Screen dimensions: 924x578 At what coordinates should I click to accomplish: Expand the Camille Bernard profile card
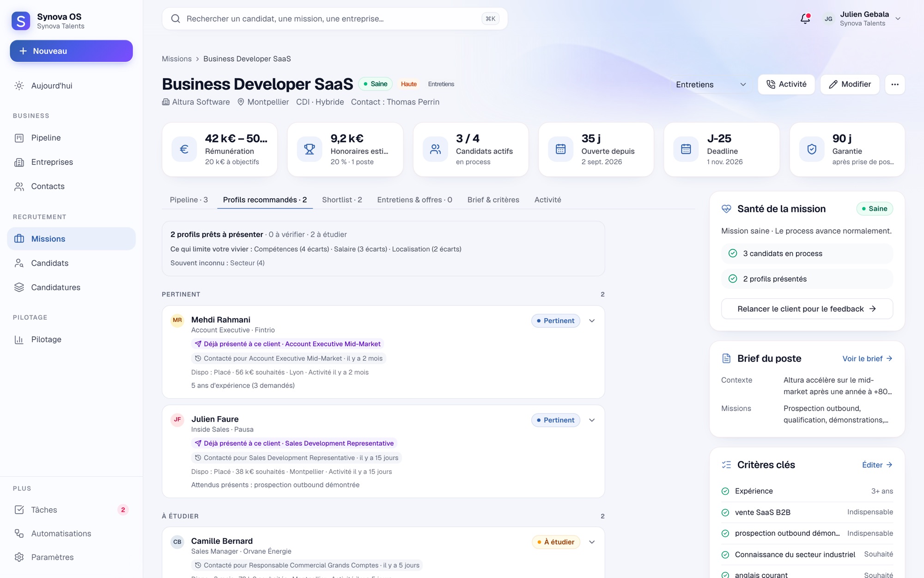592,542
